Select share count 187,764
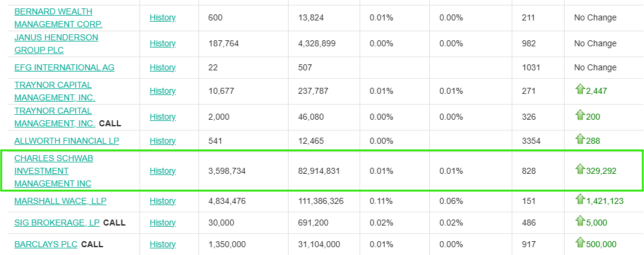Image resolution: width=644 pixels, height=255 pixels. [x=224, y=43]
